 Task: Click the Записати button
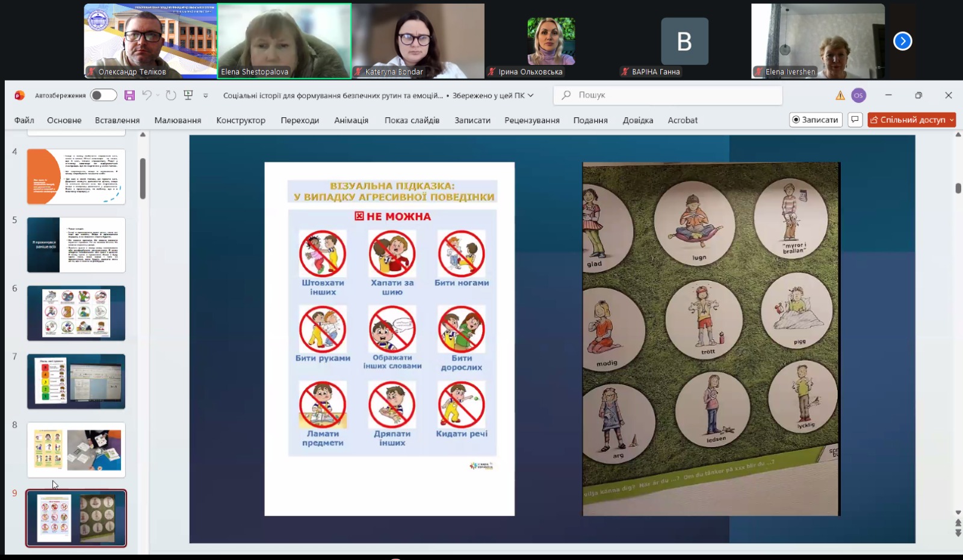coord(816,120)
